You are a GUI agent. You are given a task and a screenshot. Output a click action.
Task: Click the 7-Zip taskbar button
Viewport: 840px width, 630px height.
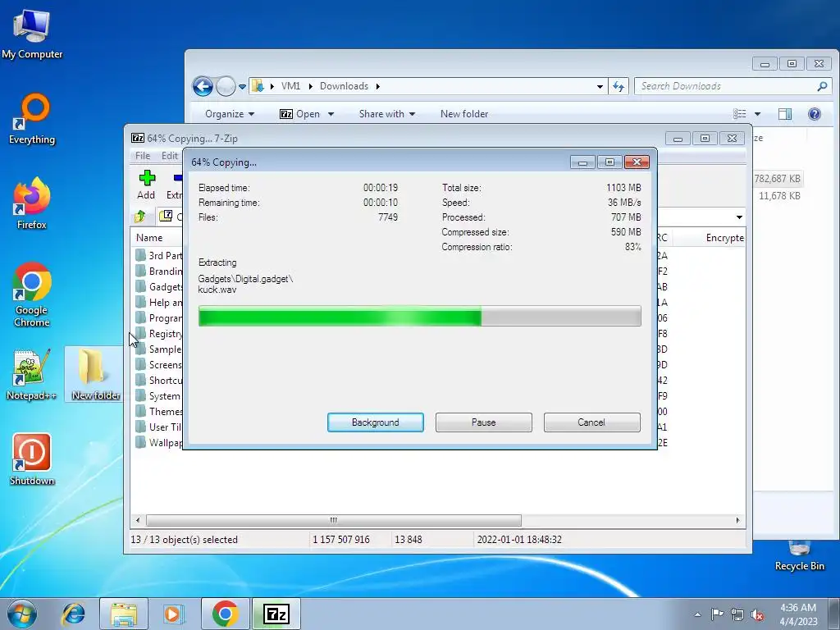[276, 614]
